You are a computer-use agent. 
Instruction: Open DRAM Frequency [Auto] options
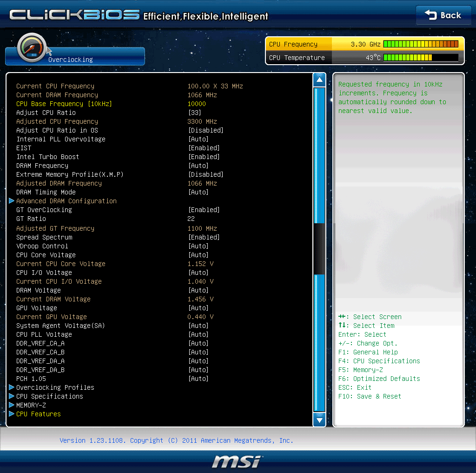pos(198,166)
